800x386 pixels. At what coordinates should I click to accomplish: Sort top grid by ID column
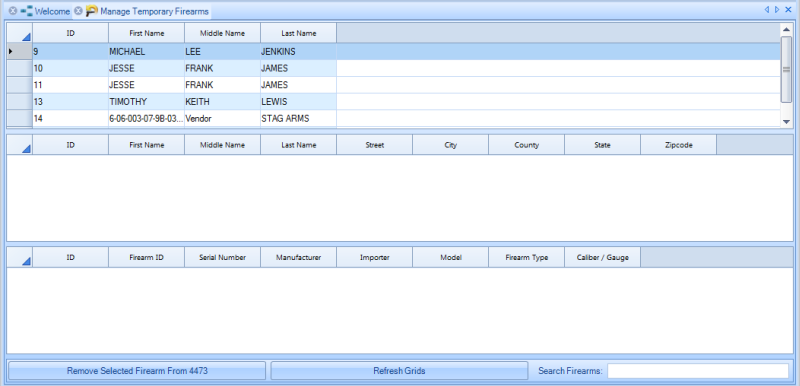click(x=70, y=33)
